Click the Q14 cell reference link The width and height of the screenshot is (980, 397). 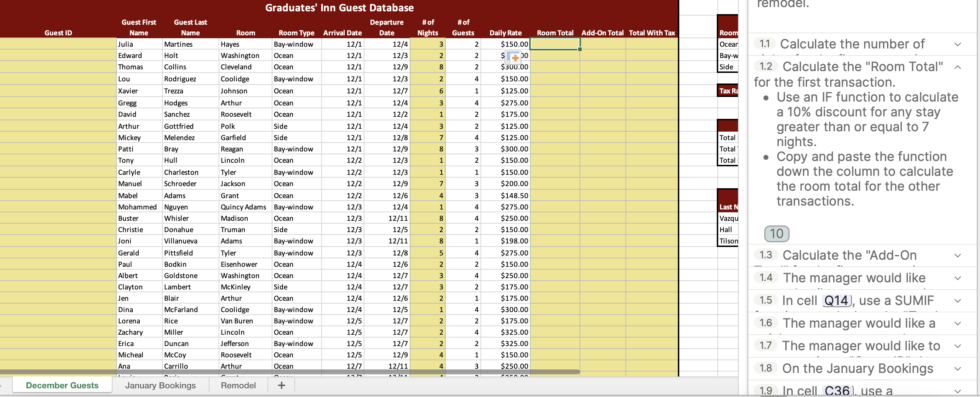[836, 301]
